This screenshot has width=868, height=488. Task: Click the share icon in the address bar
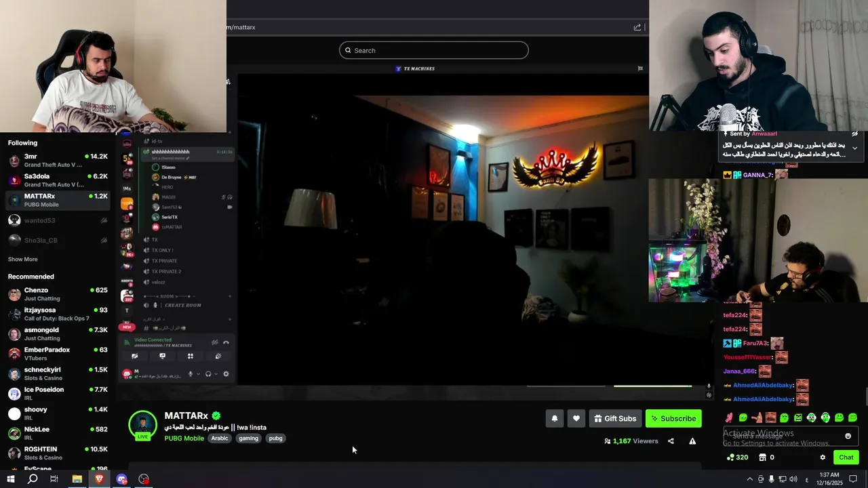[x=637, y=27]
